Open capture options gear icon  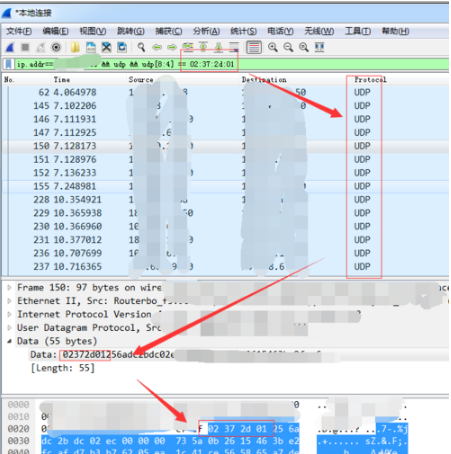[x=56, y=47]
